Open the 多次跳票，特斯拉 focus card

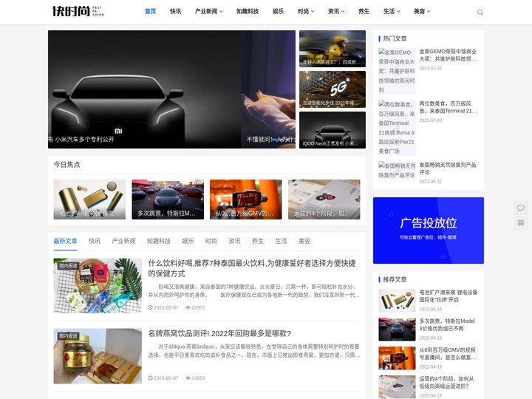click(x=168, y=199)
